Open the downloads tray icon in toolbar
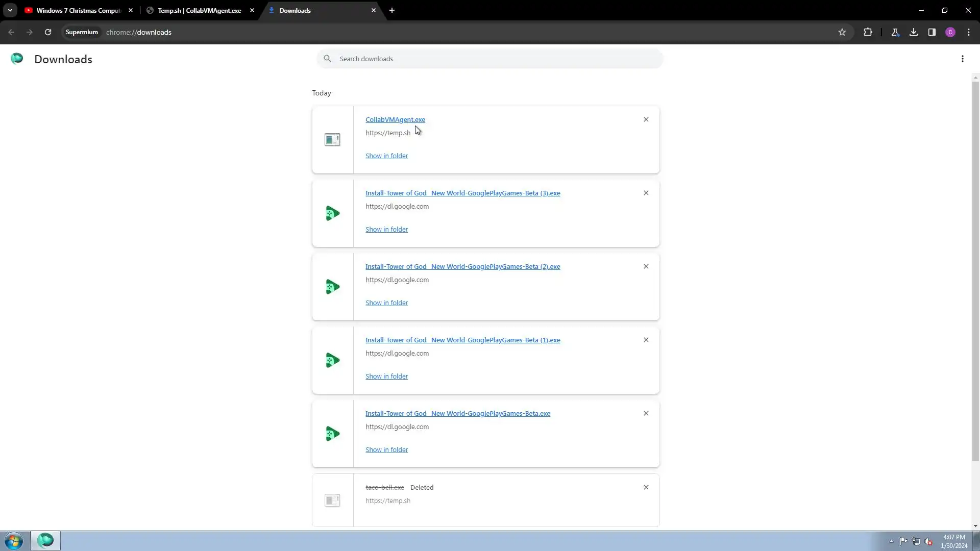 [914, 32]
